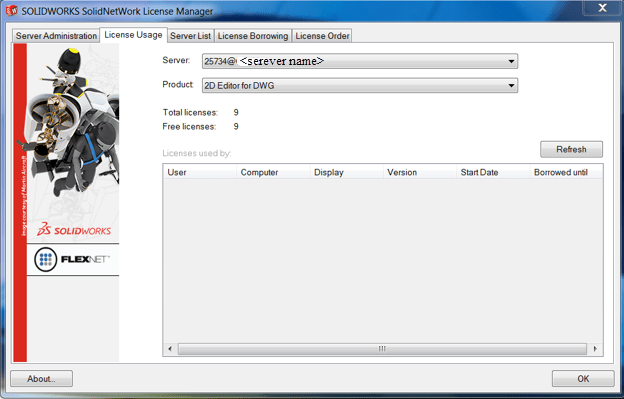Click the Display column header
Viewport: 624px width, 399px height.
pos(346,172)
